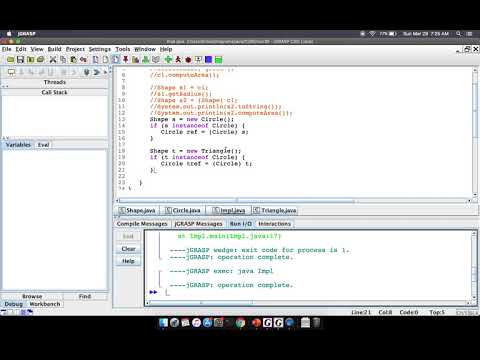Click the green plus Compile icon
480x360 pixels.
[168, 60]
